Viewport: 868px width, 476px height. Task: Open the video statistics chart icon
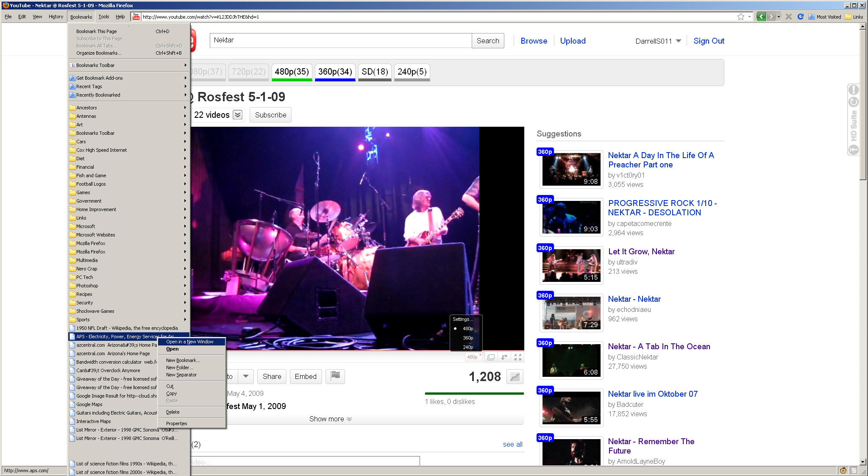(515, 377)
